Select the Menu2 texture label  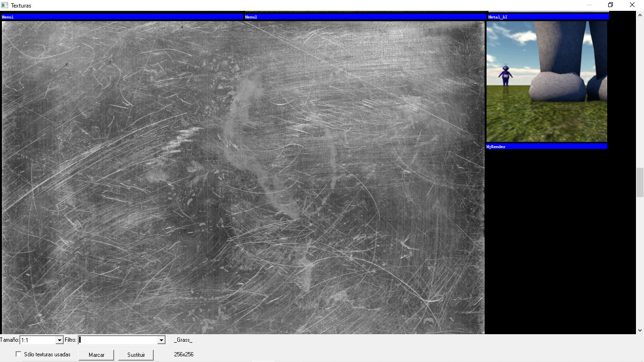click(x=365, y=17)
